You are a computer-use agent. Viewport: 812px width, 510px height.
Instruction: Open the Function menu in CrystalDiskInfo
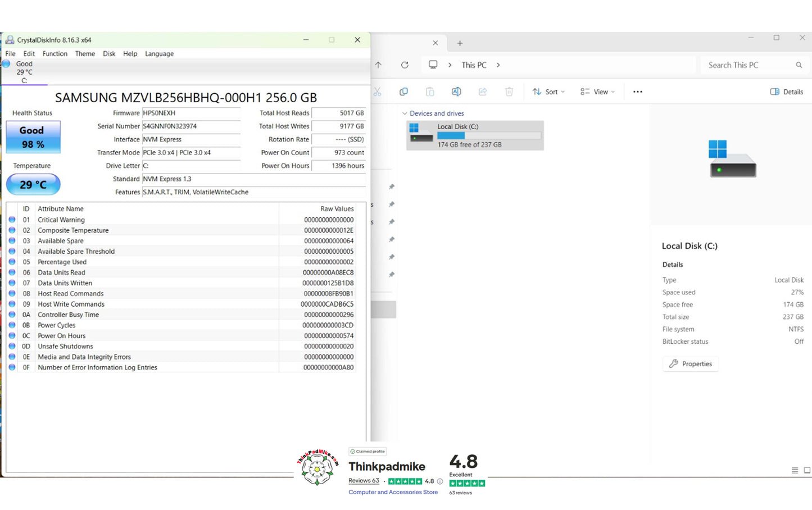(x=55, y=54)
